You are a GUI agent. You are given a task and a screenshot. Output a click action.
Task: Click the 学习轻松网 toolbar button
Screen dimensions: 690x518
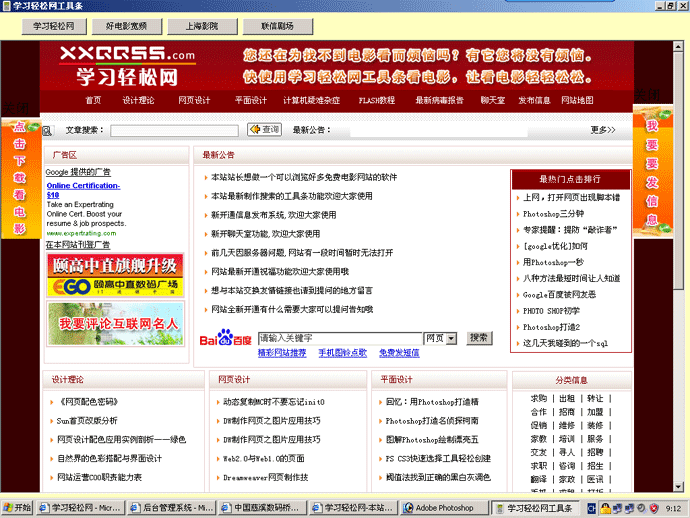click(x=54, y=26)
